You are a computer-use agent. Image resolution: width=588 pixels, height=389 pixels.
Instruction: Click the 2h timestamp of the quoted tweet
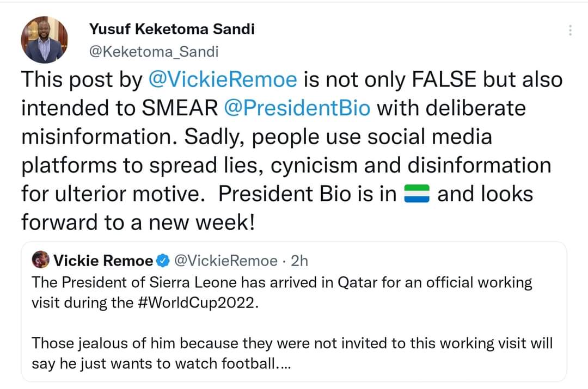click(x=299, y=261)
